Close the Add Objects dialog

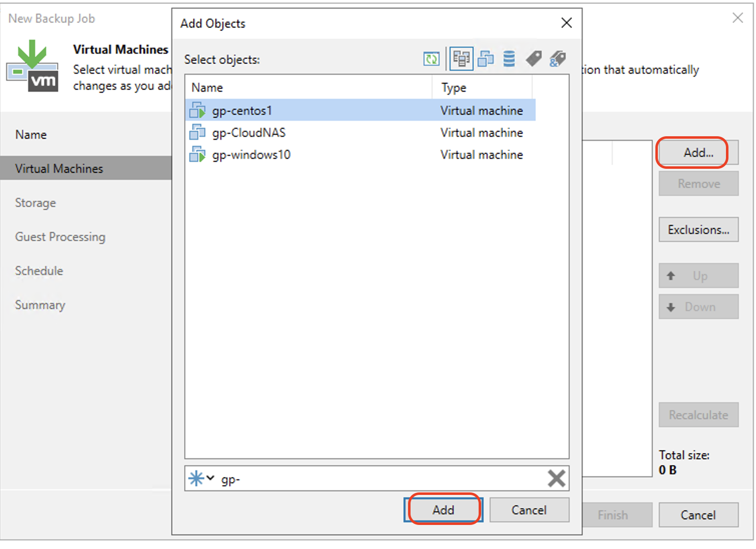pos(566,23)
